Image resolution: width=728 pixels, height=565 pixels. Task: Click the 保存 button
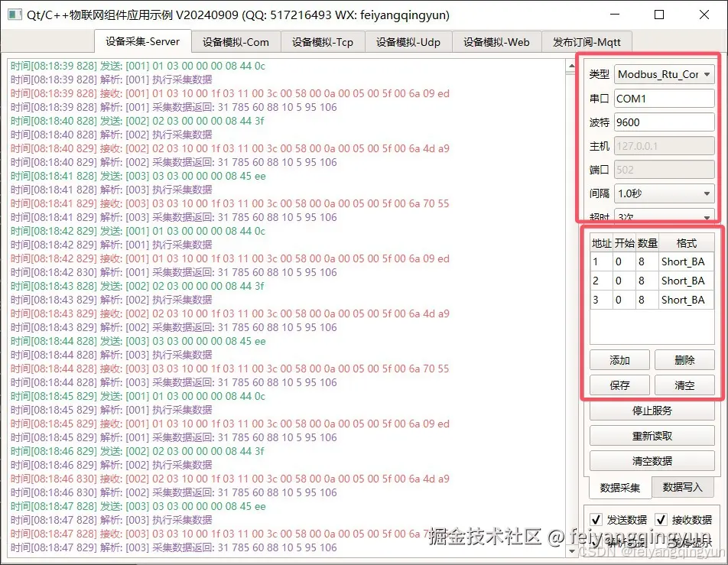click(621, 385)
